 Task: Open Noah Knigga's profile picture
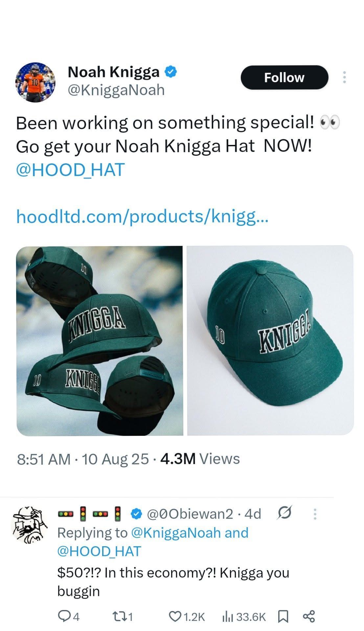[x=35, y=82]
